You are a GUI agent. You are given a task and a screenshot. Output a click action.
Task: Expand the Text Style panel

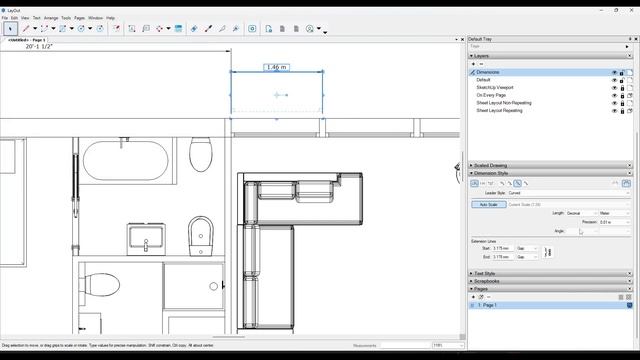tap(471, 273)
